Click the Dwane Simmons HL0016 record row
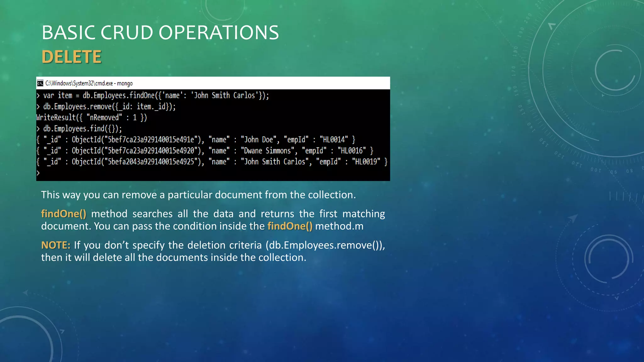Viewport: 644px width, 362px height. pos(204,151)
